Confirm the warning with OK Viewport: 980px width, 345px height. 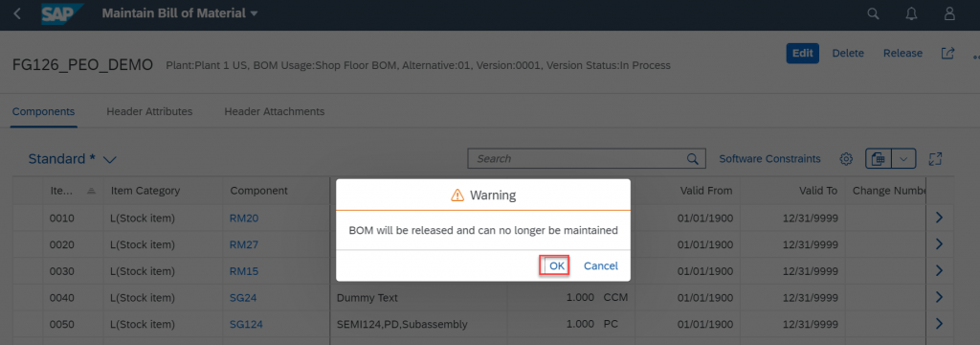click(x=554, y=265)
